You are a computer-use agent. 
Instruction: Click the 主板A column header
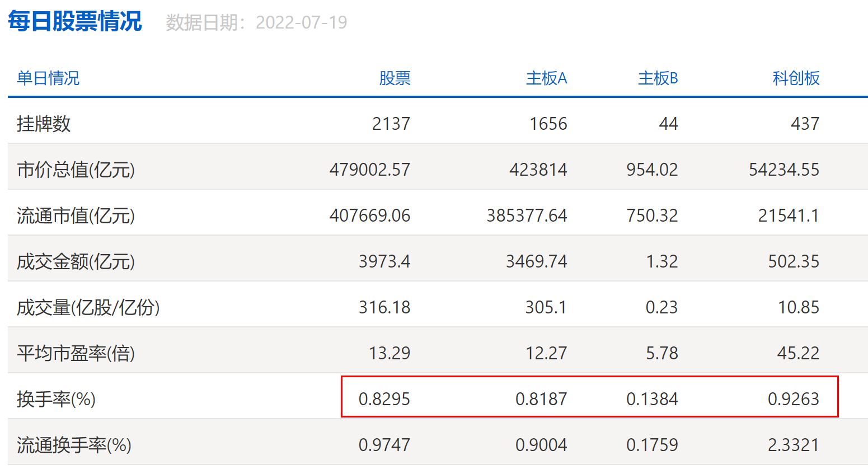pyautogui.click(x=546, y=78)
